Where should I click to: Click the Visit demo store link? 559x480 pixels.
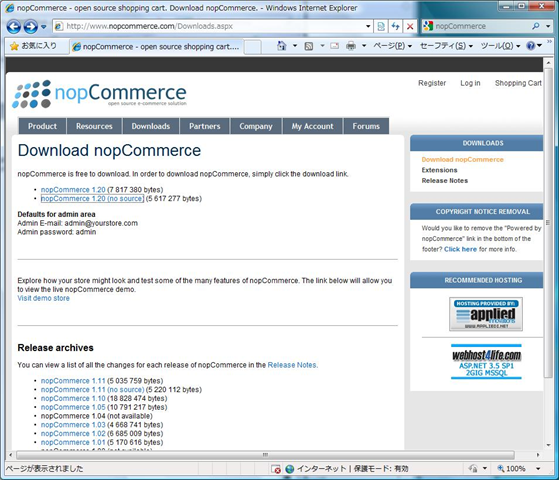43,298
